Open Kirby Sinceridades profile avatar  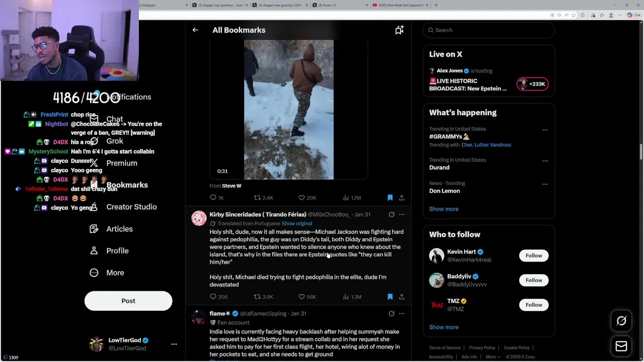click(199, 218)
